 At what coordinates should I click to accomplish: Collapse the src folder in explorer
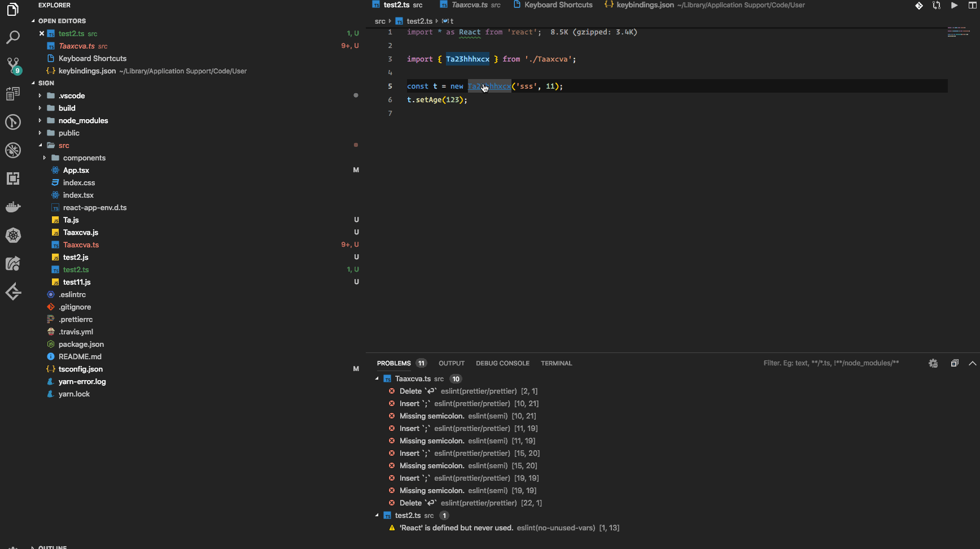point(40,145)
